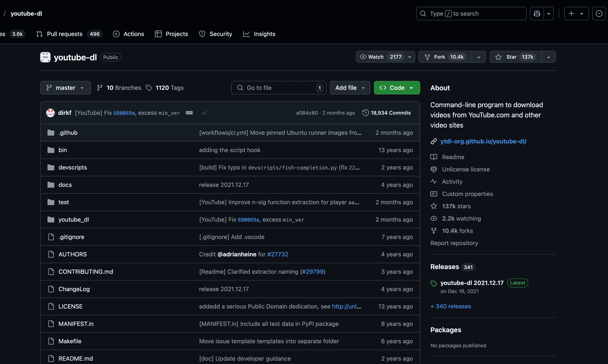Image resolution: width=608 pixels, height=364 pixels.
Task: Click the Unlicense license scales icon
Action: click(434, 169)
